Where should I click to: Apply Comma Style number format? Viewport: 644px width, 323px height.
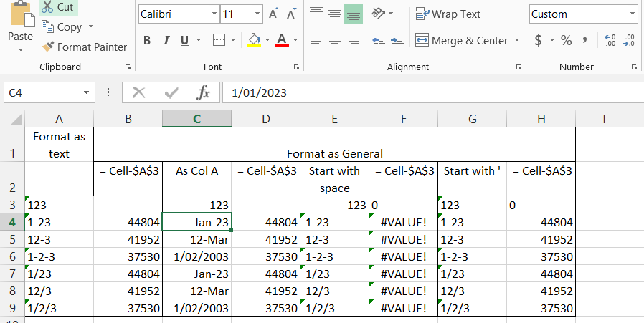(585, 41)
